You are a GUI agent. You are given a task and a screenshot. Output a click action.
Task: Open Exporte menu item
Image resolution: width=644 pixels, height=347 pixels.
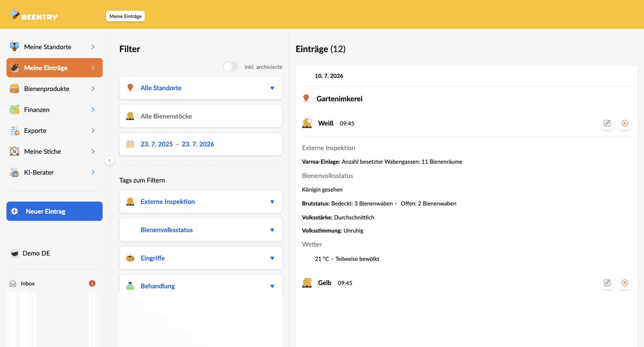pos(55,131)
